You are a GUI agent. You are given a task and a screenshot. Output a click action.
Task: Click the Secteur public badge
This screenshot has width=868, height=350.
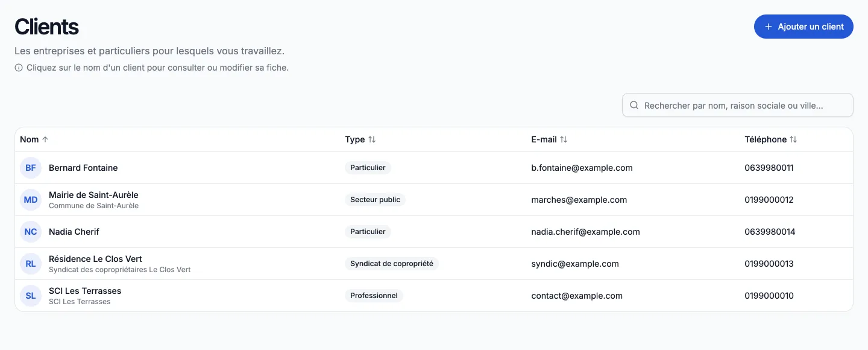point(375,200)
